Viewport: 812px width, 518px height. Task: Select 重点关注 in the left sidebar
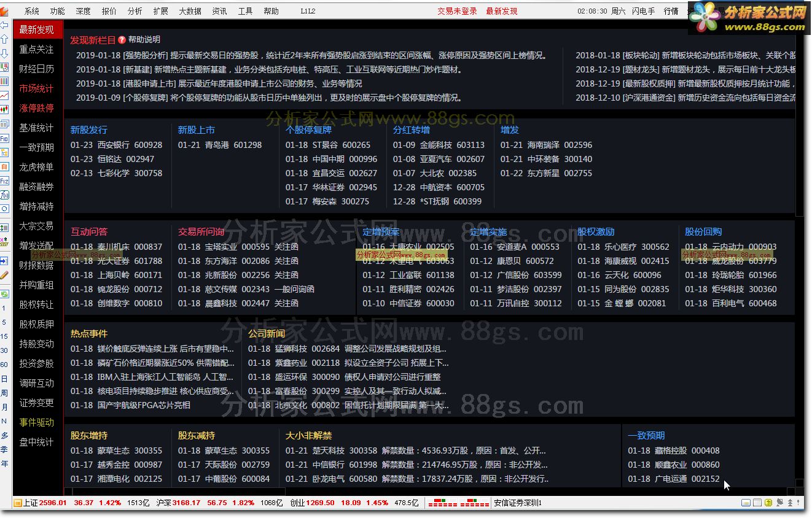point(36,49)
